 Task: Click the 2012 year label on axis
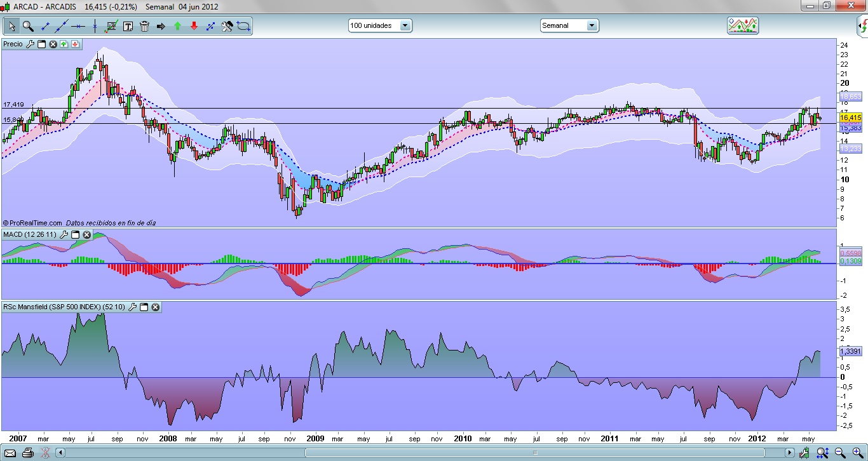point(757,438)
